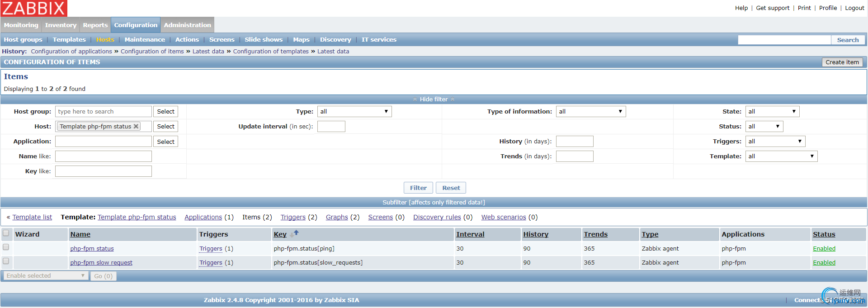Focus the Name like input field
The height and width of the screenshot is (308, 868).
pyautogui.click(x=104, y=156)
